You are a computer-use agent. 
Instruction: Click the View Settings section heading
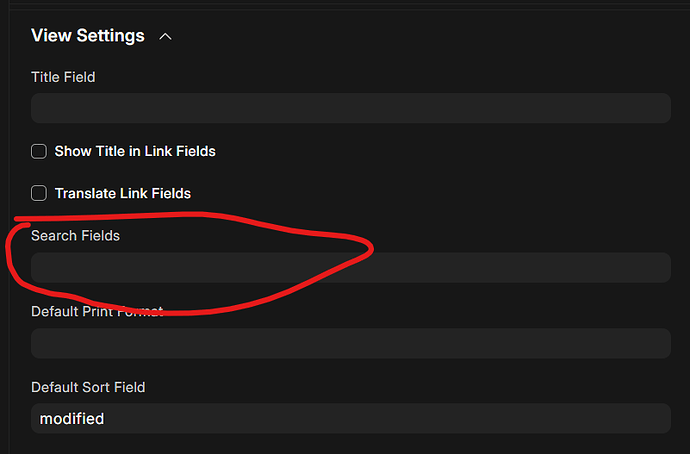(88, 36)
